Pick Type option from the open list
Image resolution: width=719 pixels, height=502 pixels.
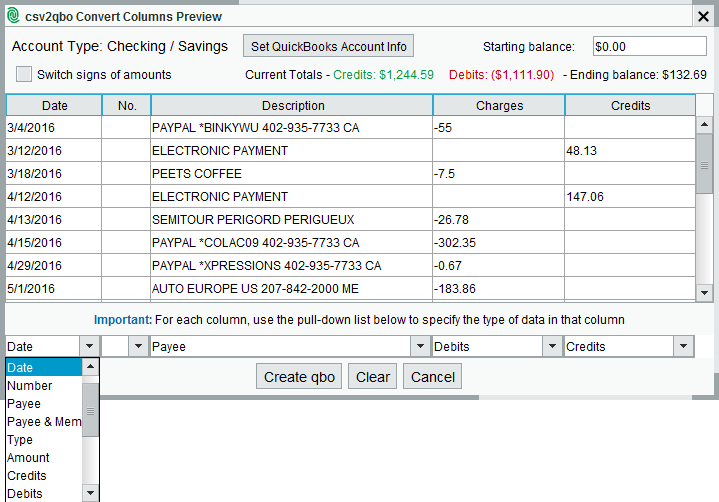(x=20, y=440)
